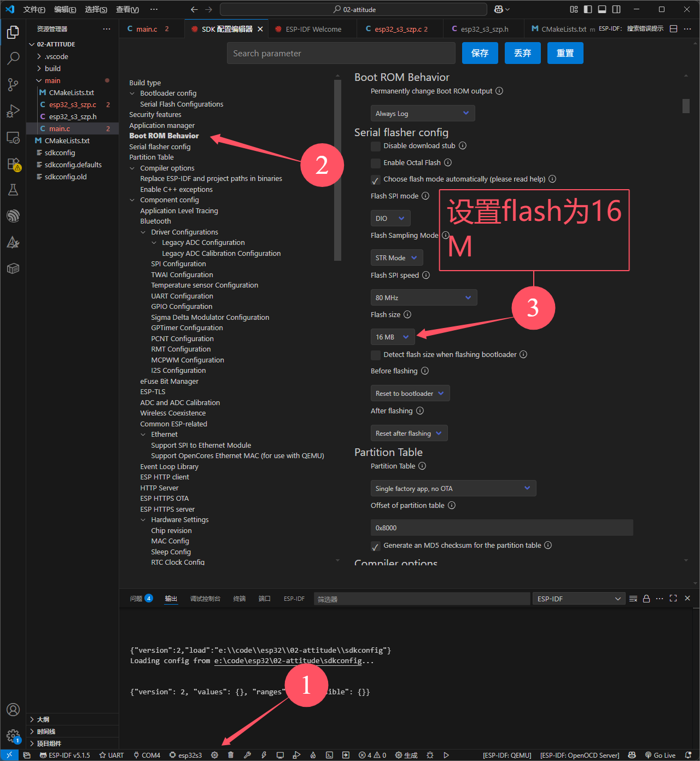Viewport: 700px width, 761px height.
Task: Open Remote Explorer view
Action: [13, 138]
